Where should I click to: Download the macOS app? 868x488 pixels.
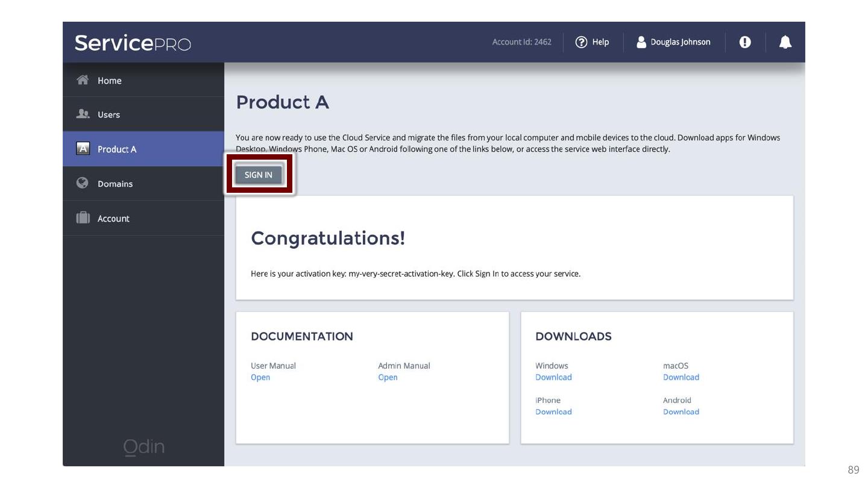point(681,378)
